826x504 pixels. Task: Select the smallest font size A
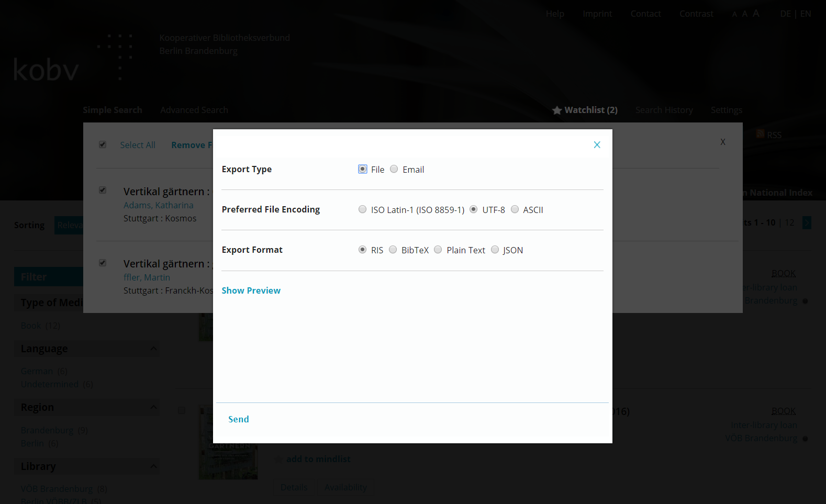point(734,15)
